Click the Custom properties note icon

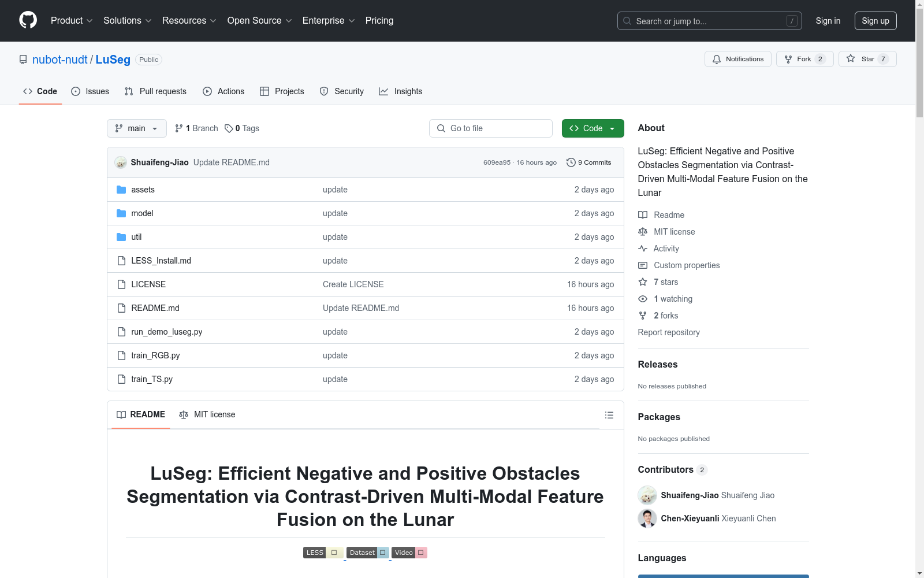click(x=643, y=265)
